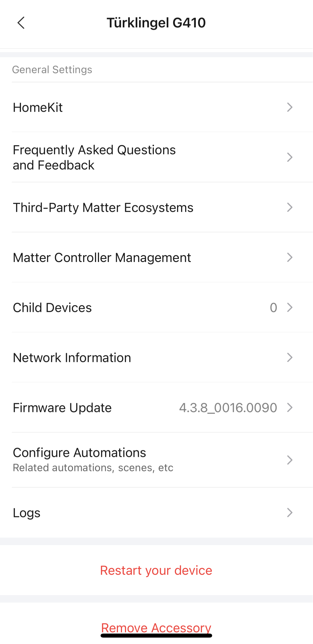Expand HomeKit using its chevron arrow
313x644 pixels.
click(x=289, y=107)
